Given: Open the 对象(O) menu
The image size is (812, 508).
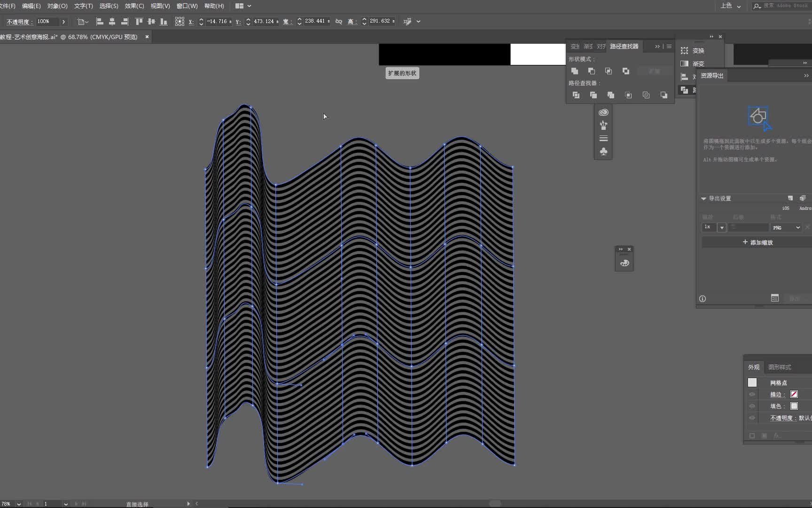Looking at the screenshot, I should [x=57, y=6].
